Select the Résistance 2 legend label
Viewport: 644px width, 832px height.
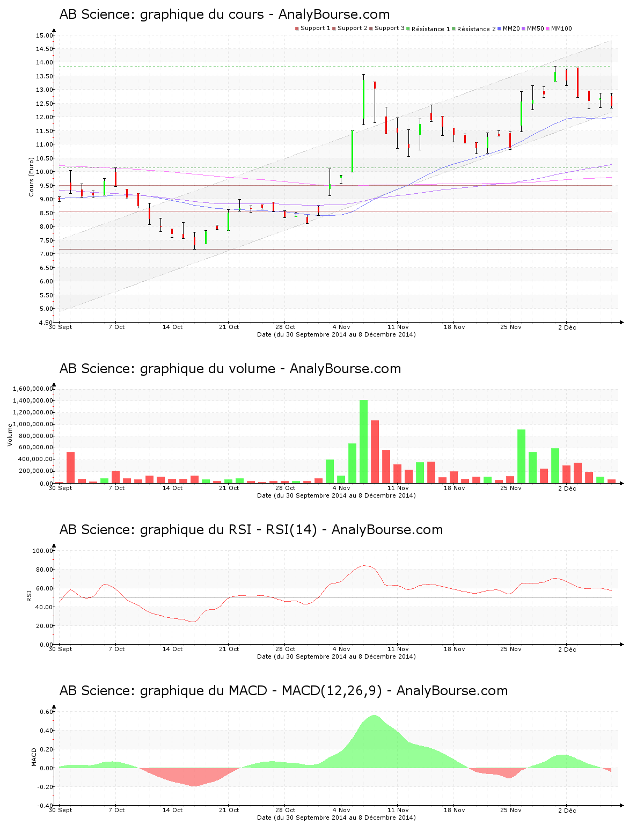pyautogui.click(x=477, y=29)
